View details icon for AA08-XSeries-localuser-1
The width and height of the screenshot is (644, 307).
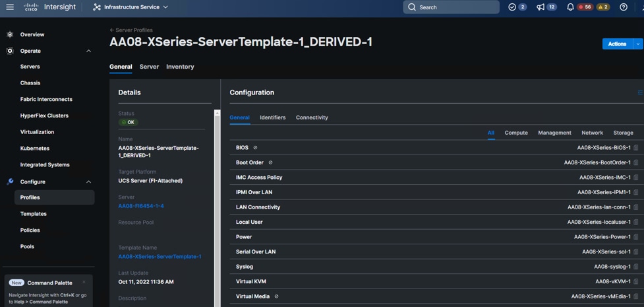pyautogui.click(x=636, y=222)
